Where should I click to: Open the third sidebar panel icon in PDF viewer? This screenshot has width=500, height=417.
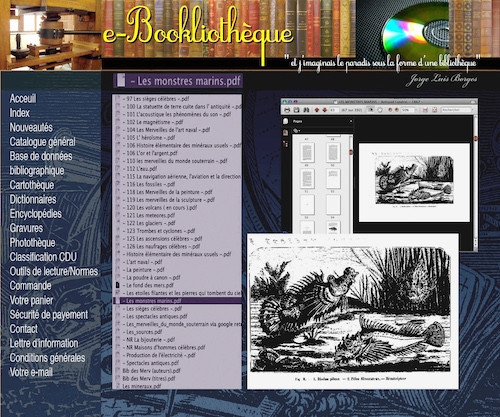click(285, 144)
